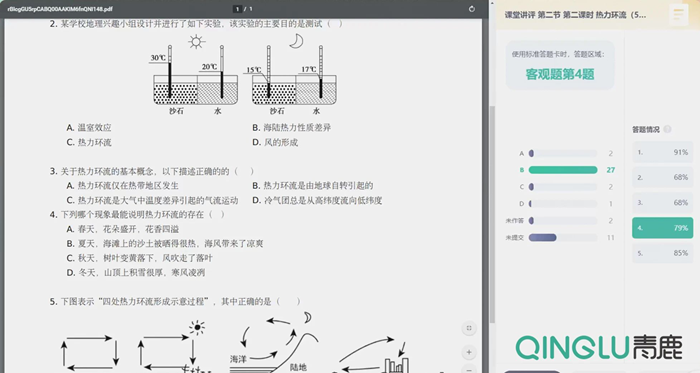Click the 未提交 bar with 11 students
This screenshot has width=700, height=373.
563,237
